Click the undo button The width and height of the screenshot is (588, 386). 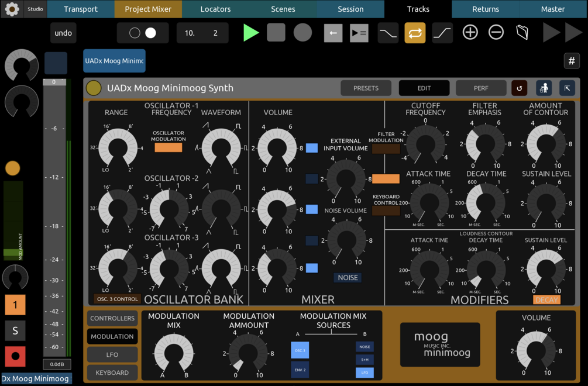click(63, 33)
